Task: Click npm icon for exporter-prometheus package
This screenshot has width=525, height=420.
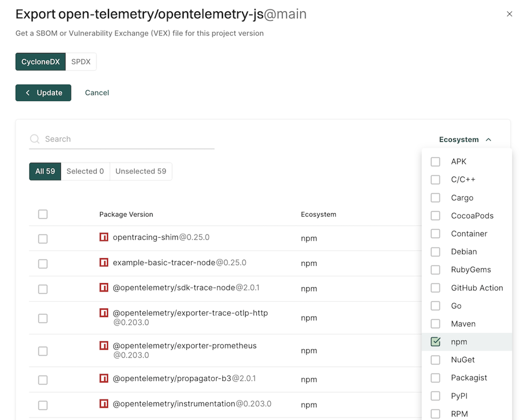Action: click(x=104, y=346)
